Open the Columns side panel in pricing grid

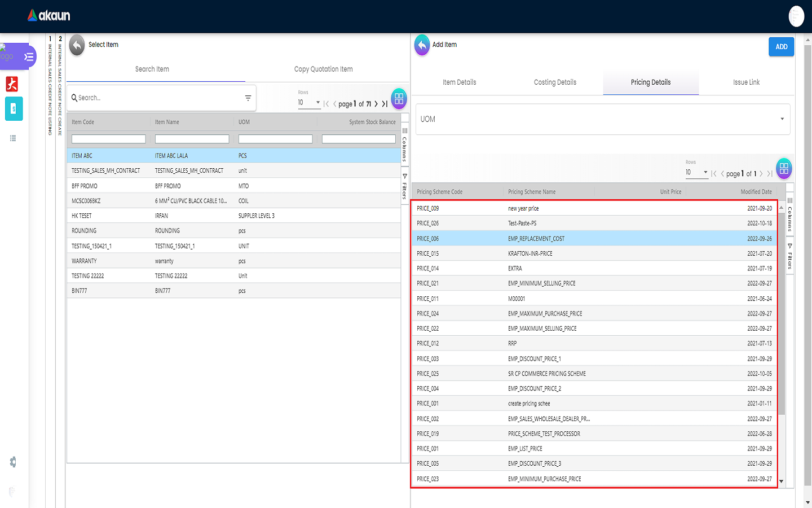(789, 216)
